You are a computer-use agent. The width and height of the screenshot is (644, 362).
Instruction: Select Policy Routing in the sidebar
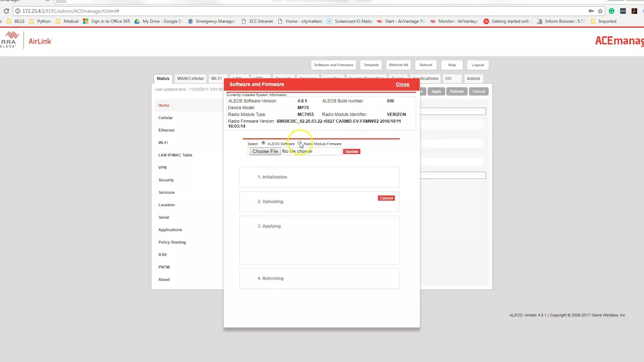coord(172,242)
